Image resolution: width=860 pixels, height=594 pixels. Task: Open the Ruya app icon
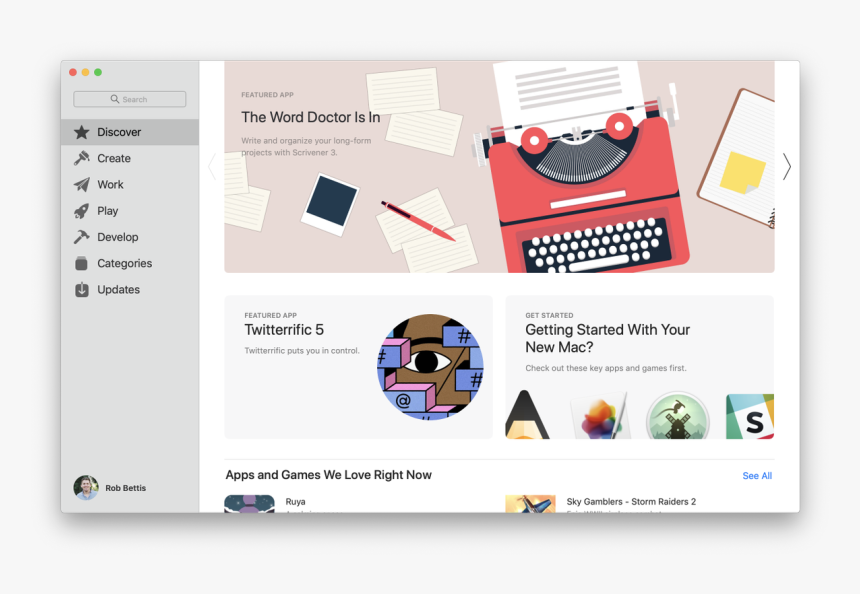click(x=250, y=504)
